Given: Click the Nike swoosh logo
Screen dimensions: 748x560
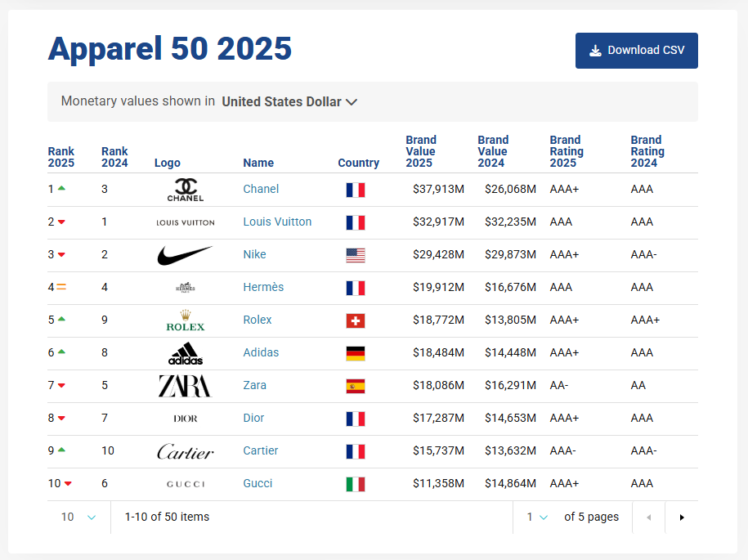Looking at the screenshot, I should pyautogui.click(x=185, y=255).
